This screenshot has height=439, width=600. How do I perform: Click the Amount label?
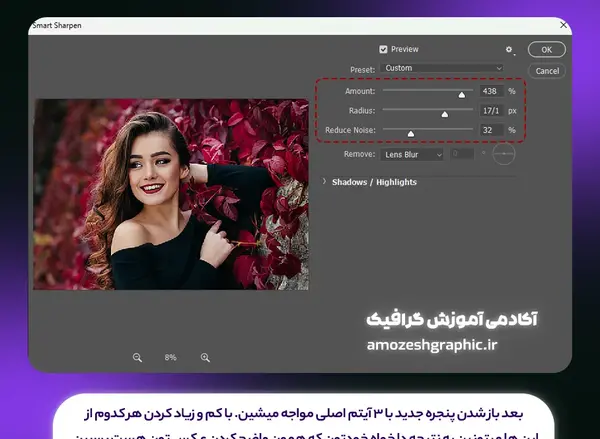click(360, 91)
